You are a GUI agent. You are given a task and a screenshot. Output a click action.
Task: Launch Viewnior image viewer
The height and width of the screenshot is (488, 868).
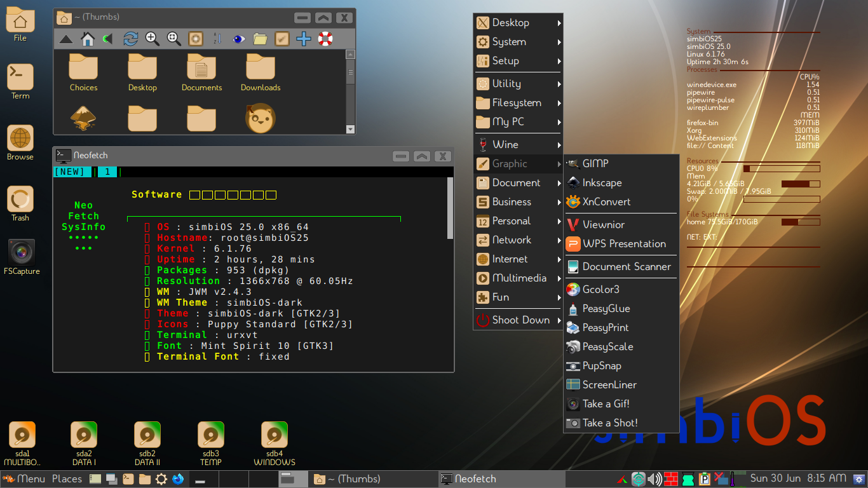(x=621, y=225)
